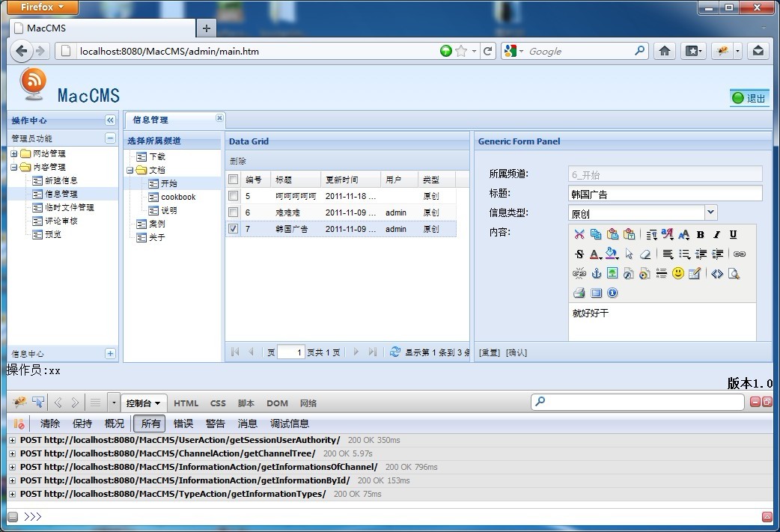Refresh the Data Grid with the reload icon
This screenshot has height=532, width=780.
pyautogui.click(x=395, y=352)
